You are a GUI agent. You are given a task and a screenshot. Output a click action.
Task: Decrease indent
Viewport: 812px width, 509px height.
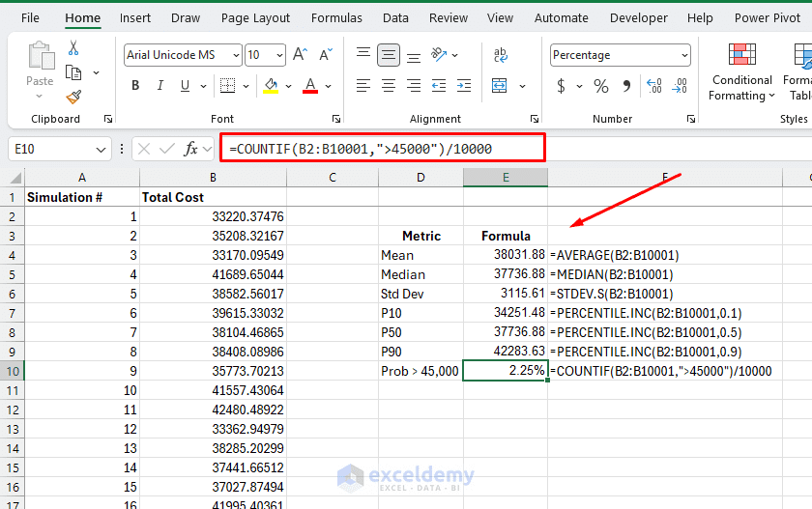click(439, 85)
